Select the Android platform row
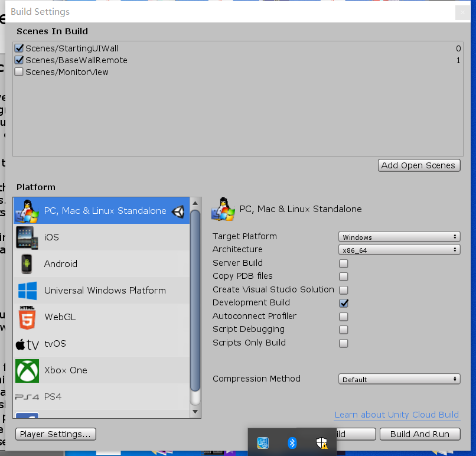476x456 pixels. coord(102,264)
